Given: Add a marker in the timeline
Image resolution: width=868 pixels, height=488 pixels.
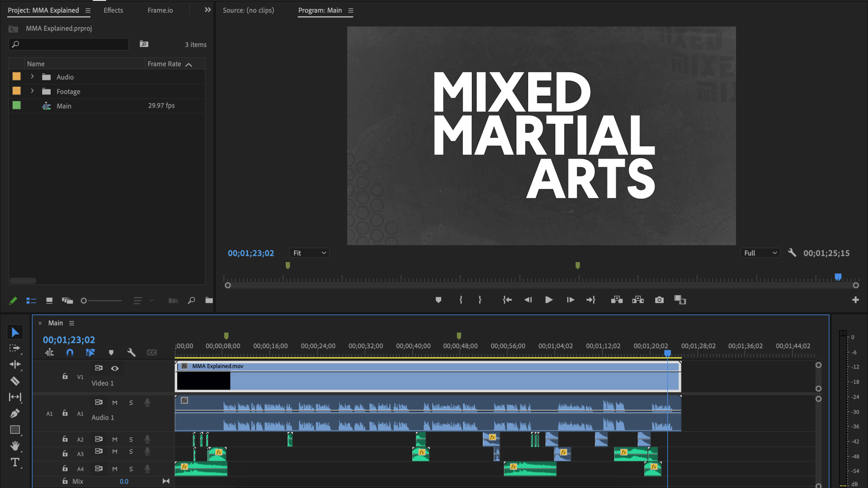Looking at the screenshot, I should pyautogui.click(x=111, y=352).
